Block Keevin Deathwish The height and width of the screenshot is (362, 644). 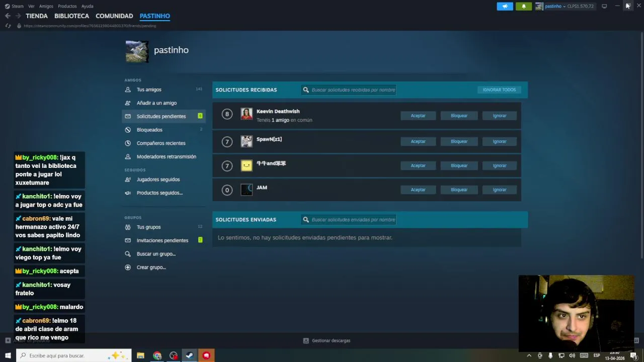(459, 116)
